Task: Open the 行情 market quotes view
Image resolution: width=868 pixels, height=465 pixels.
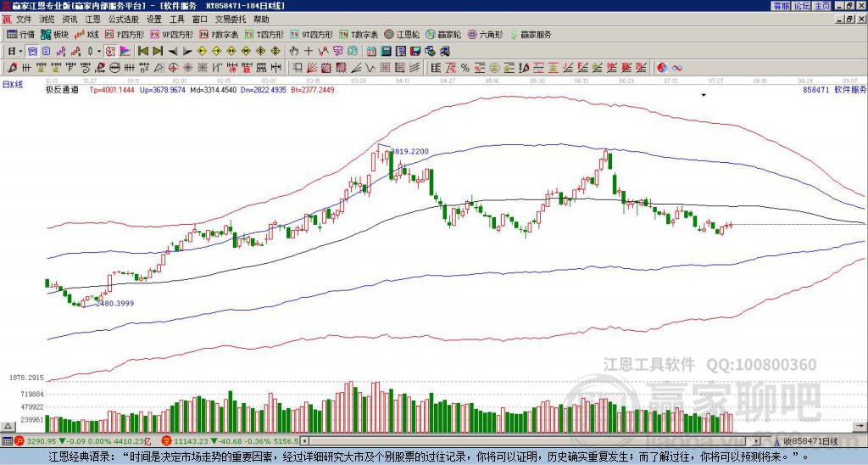Action: coord(20,34)
